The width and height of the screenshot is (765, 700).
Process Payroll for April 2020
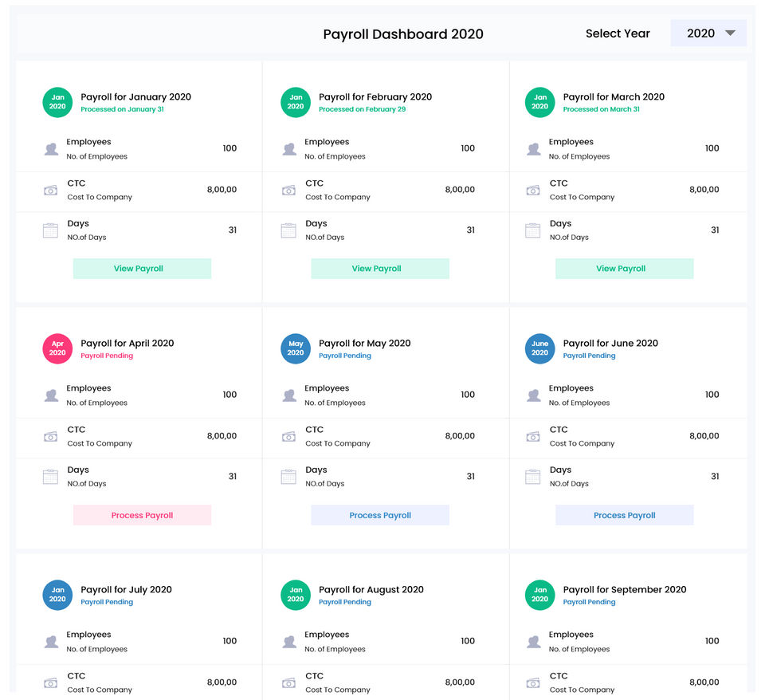(142, 515)
